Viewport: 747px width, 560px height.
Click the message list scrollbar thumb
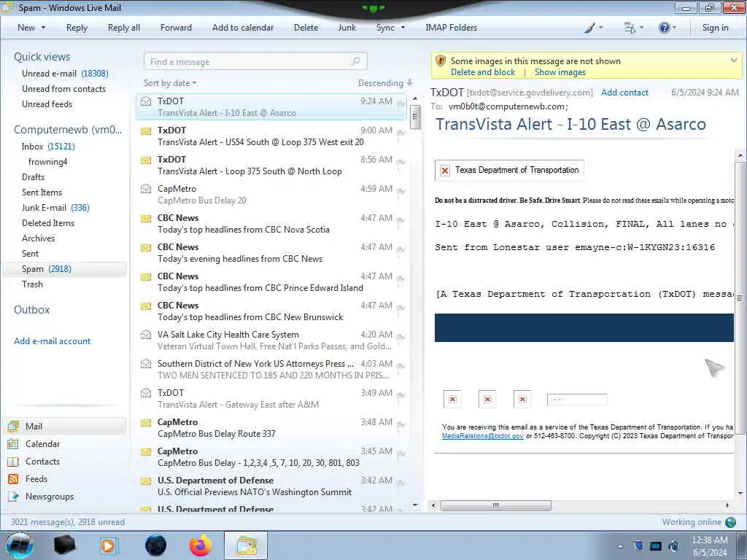[415, 117]
